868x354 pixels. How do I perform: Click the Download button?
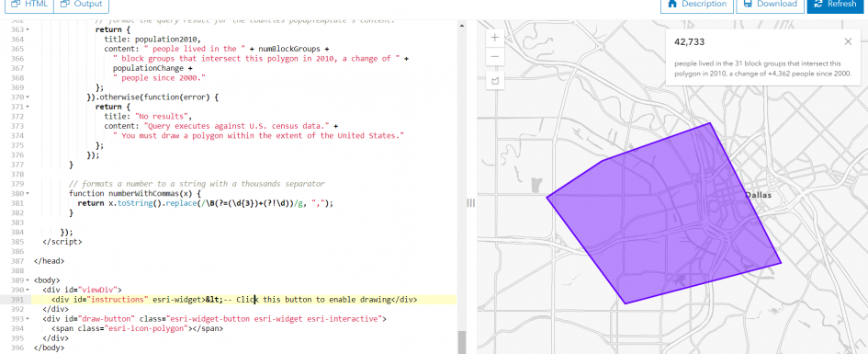click(x=770, y=4)
